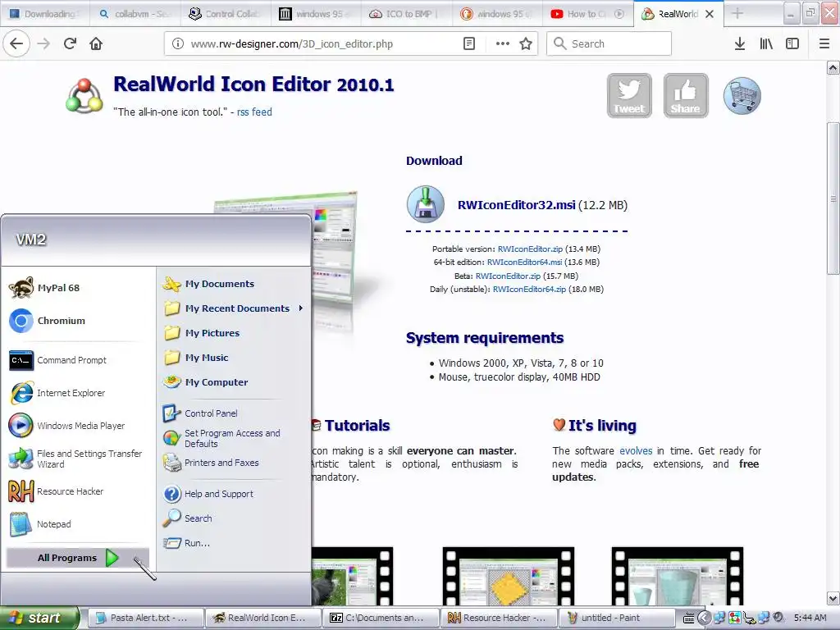
Task: Switch to the Control Collab tab
Action: click(x=225, y=14)
